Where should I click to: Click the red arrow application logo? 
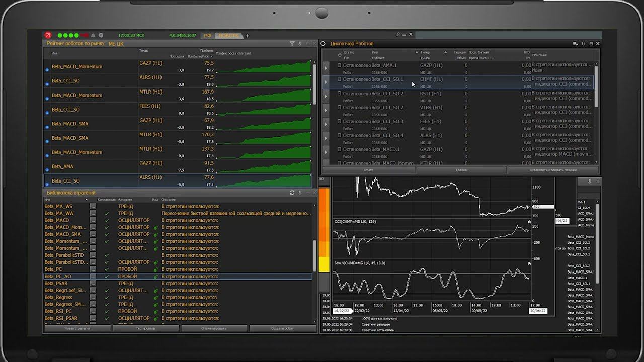point(49,35)
